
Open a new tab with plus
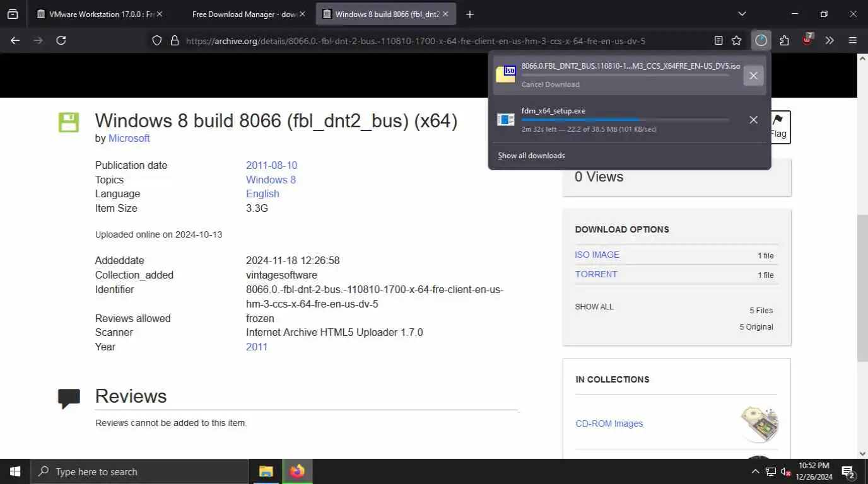pos(469,14)
